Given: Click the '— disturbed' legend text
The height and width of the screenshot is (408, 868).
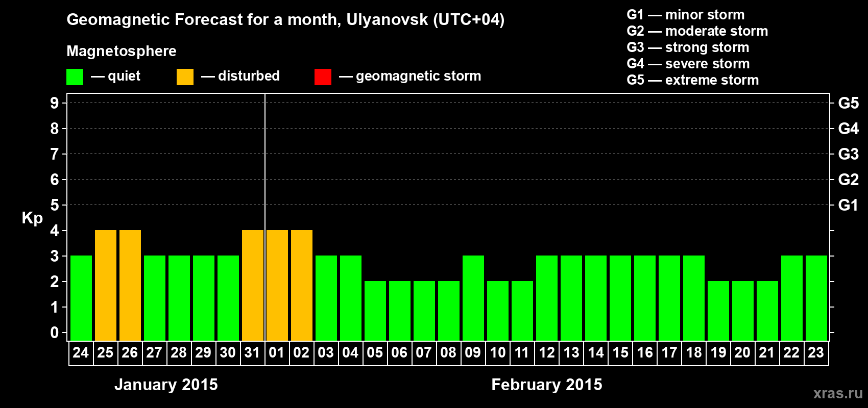Looking at the screenshot, I should click(x=240, y=76).
